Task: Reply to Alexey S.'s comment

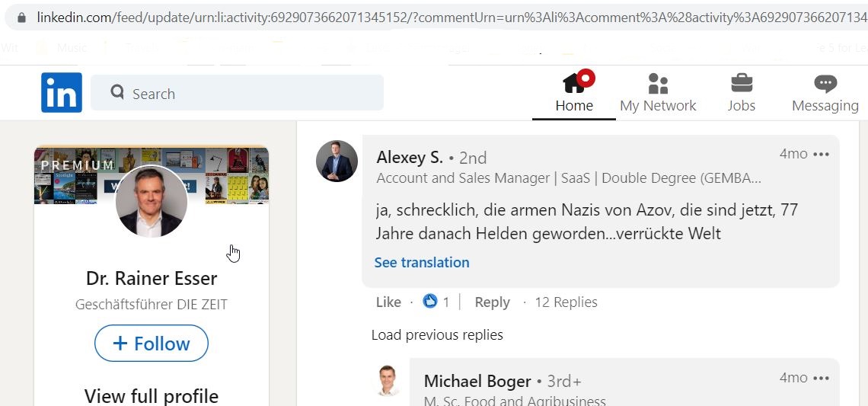Action: click(x=492, y=302)
